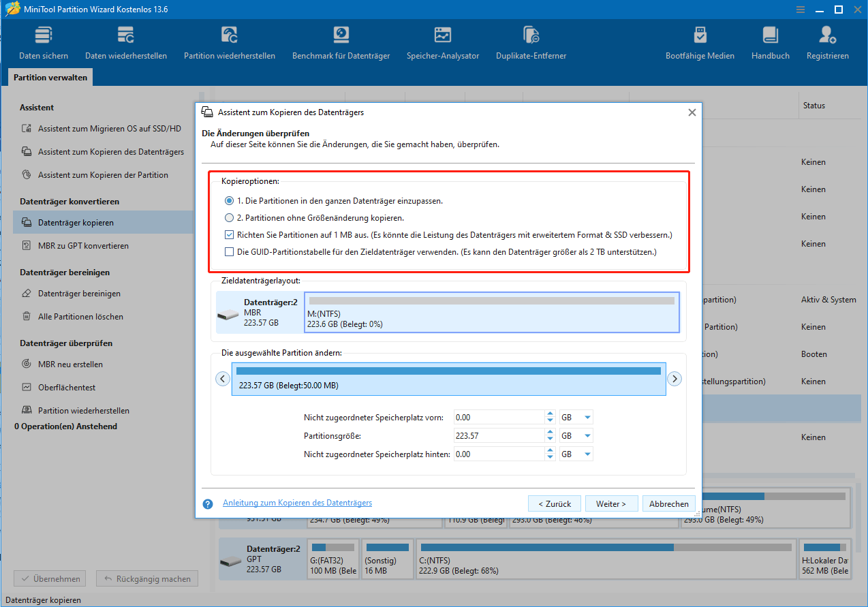This screenshot has height=607, width=868.
Task: Click into unallocated space hinten field
Action: [x=499, y=454]
